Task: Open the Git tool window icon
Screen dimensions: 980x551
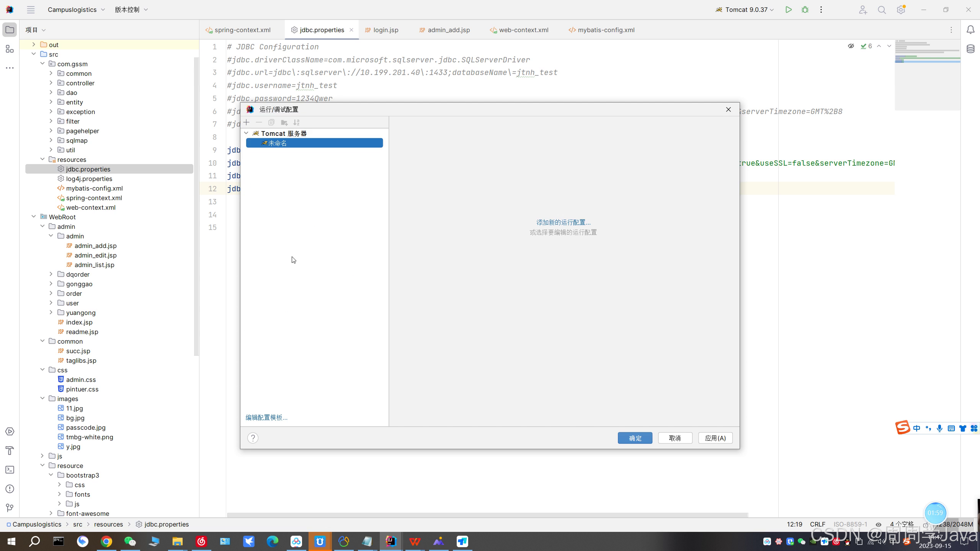Action: [10, 508]
